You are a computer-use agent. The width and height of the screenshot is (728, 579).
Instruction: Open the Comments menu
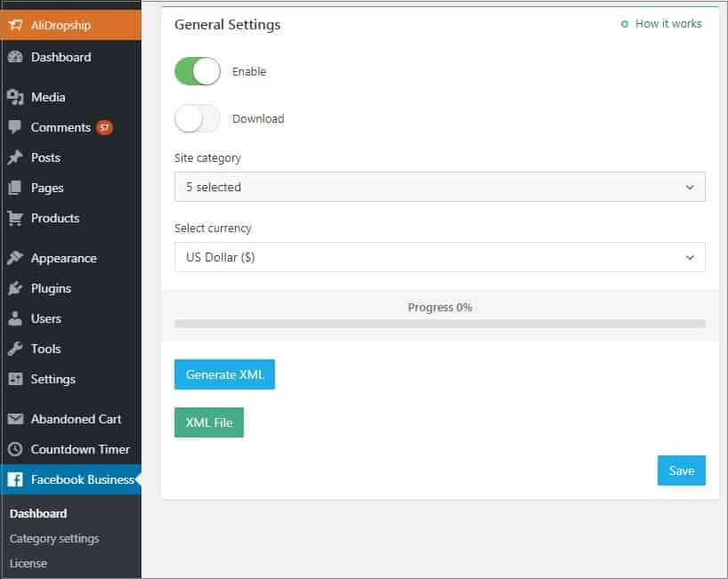71,127
